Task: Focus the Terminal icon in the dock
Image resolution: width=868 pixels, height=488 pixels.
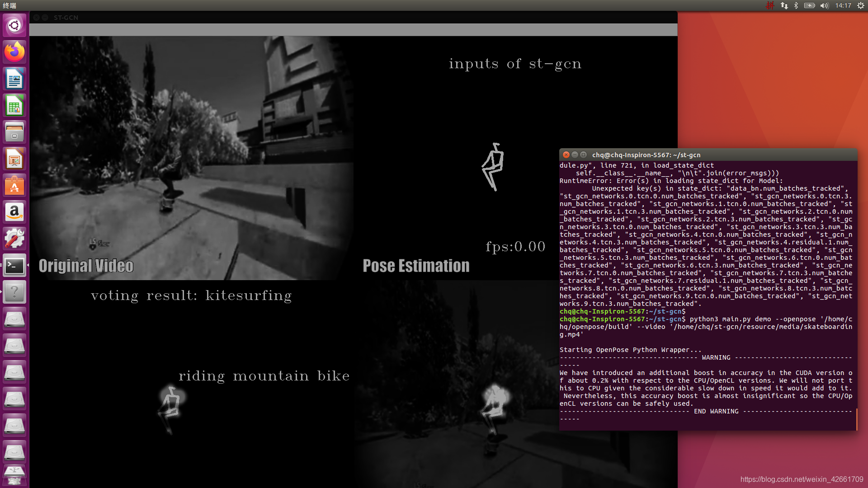Action: coord(14,266)
